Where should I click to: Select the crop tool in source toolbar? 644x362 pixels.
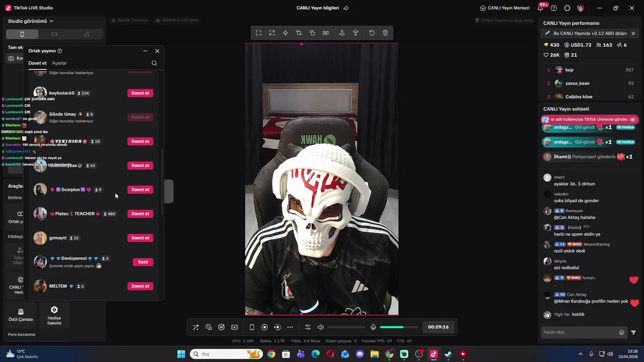pyautogui.click(x=299, y=33)
